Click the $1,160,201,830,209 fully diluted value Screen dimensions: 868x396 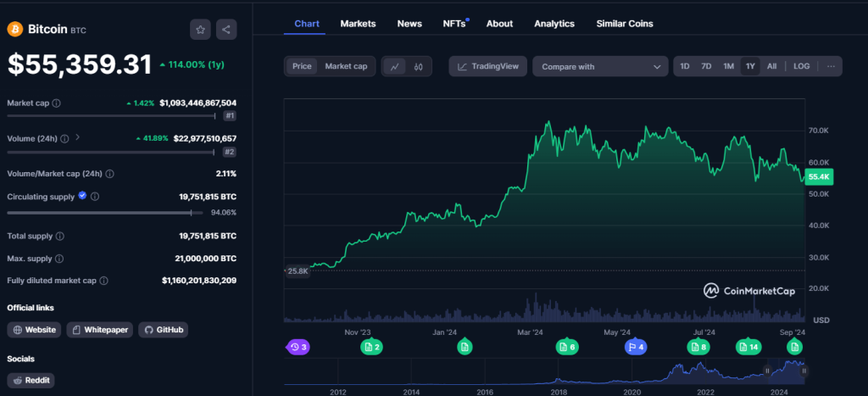point(199,281)
